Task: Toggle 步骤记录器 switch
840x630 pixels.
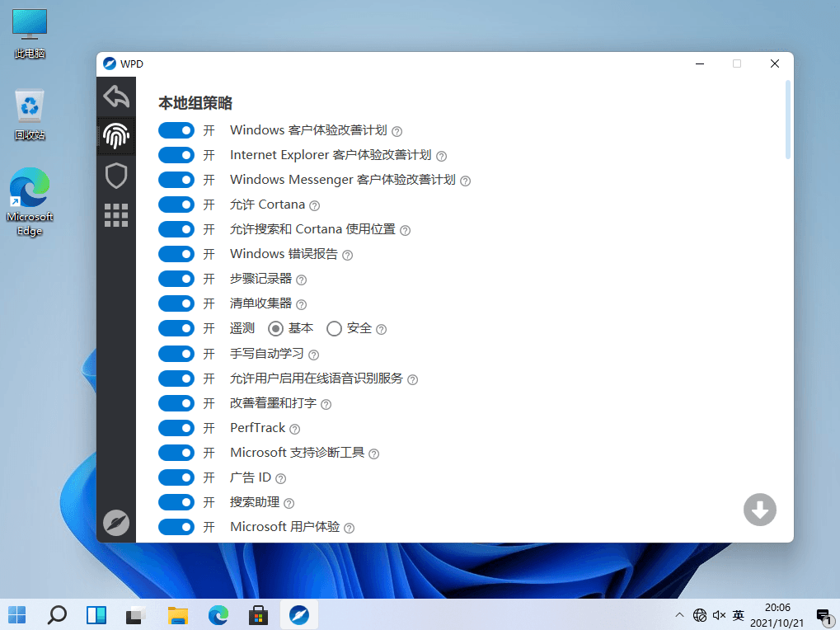Action: click(176, 279)
